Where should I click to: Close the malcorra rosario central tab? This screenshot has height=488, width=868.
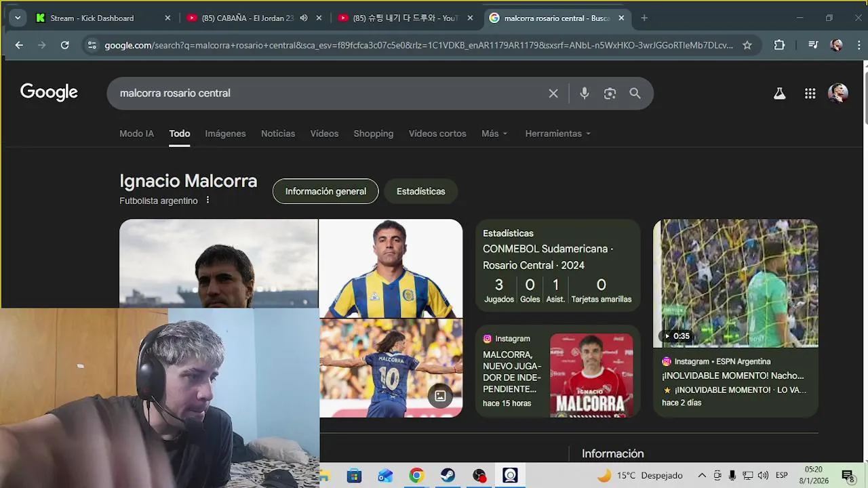point(621,18)
